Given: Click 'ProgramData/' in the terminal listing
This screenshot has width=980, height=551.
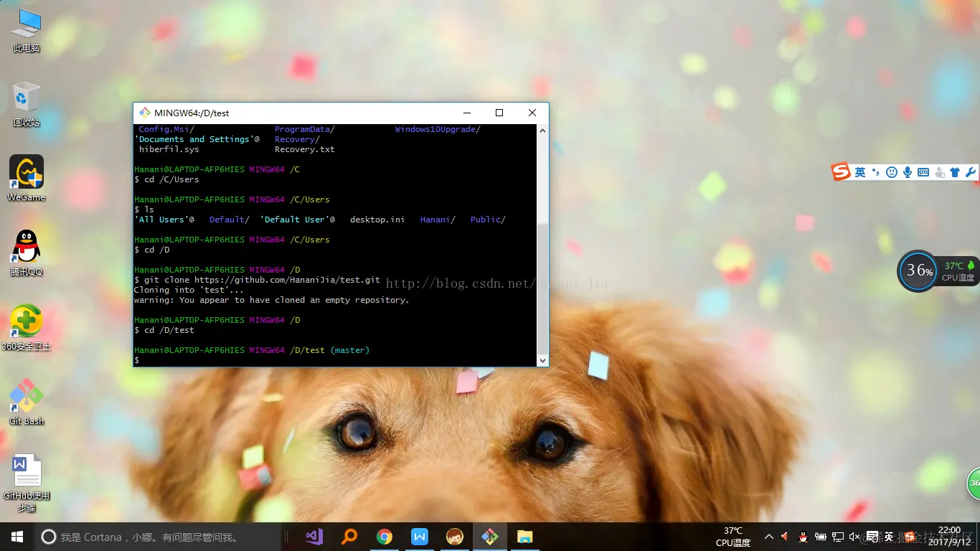Looking at the screenshot, I should click(305, 129).
